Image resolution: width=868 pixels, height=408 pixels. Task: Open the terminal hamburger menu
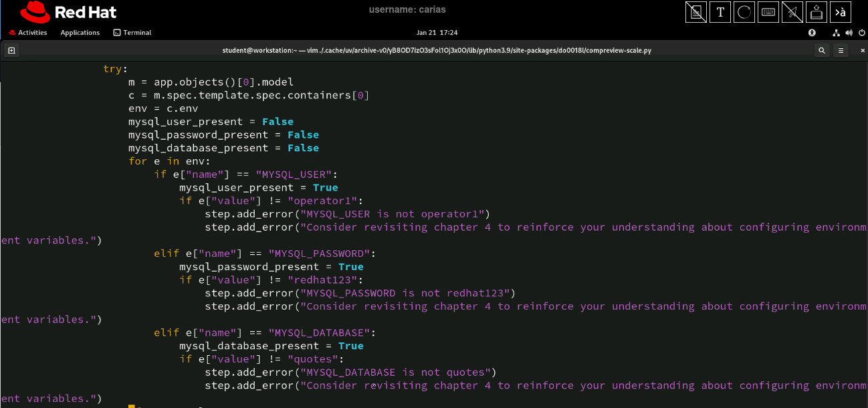point(841,50)
